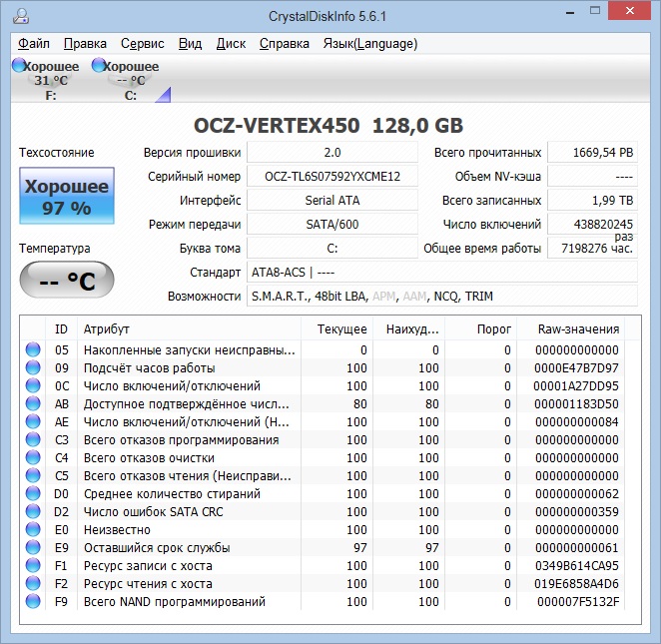661x644 pixels.
Task: Click transfer mode field SATA/600
Action: pos(332,225)
